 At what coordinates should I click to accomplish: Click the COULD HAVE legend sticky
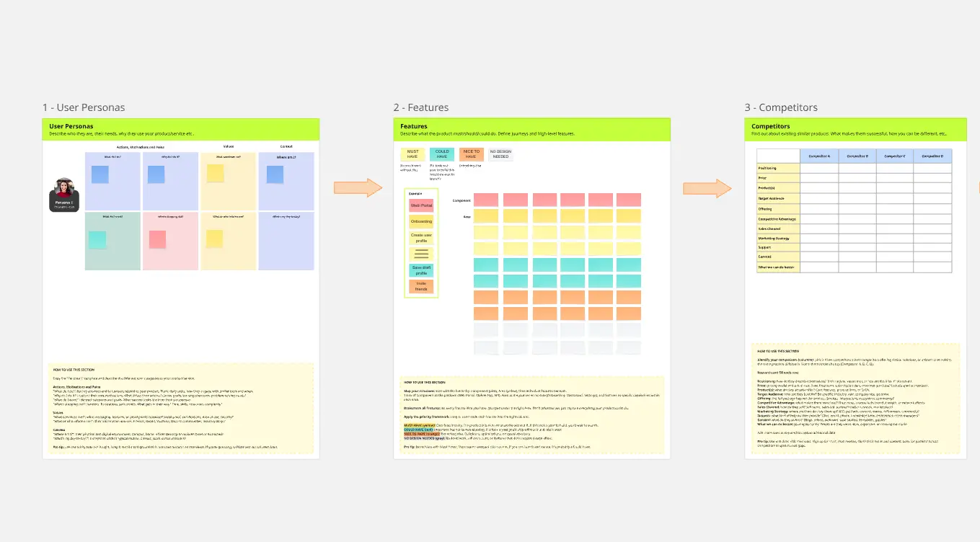441,154
